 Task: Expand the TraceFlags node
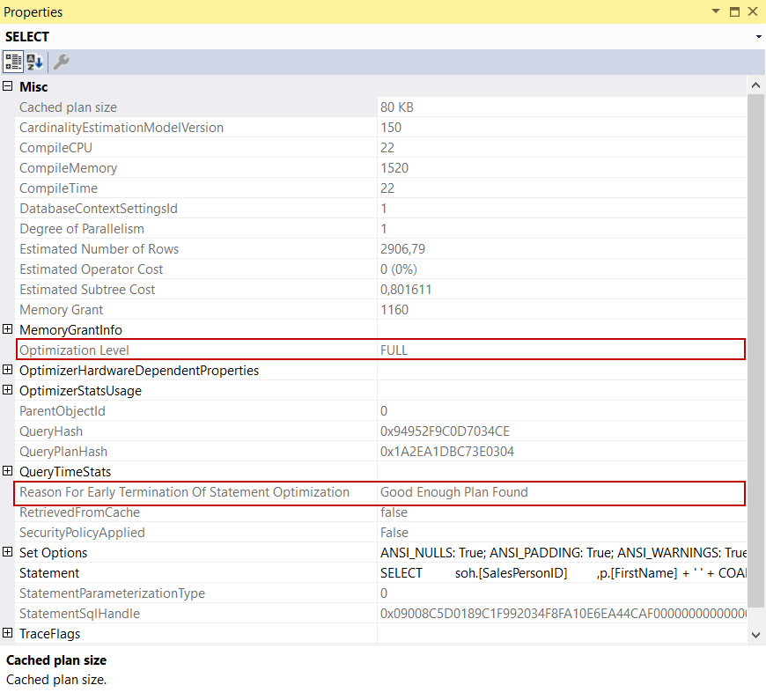click(7, 633)
